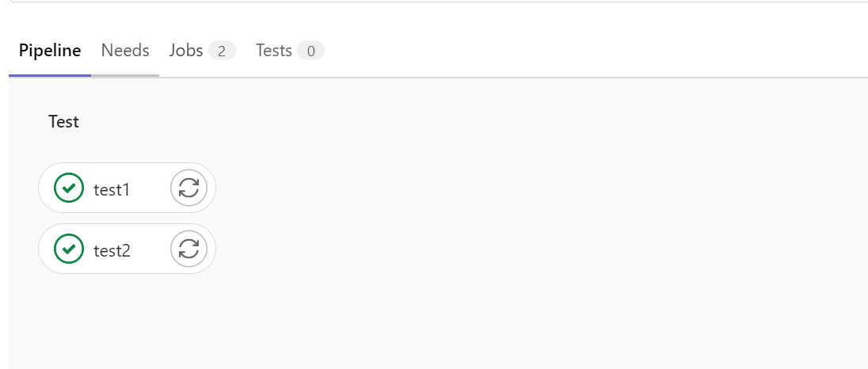This screenshot has width=868, height=369.
Task: Click the checkmark circle left of test2
Action: tap(69, 249)
